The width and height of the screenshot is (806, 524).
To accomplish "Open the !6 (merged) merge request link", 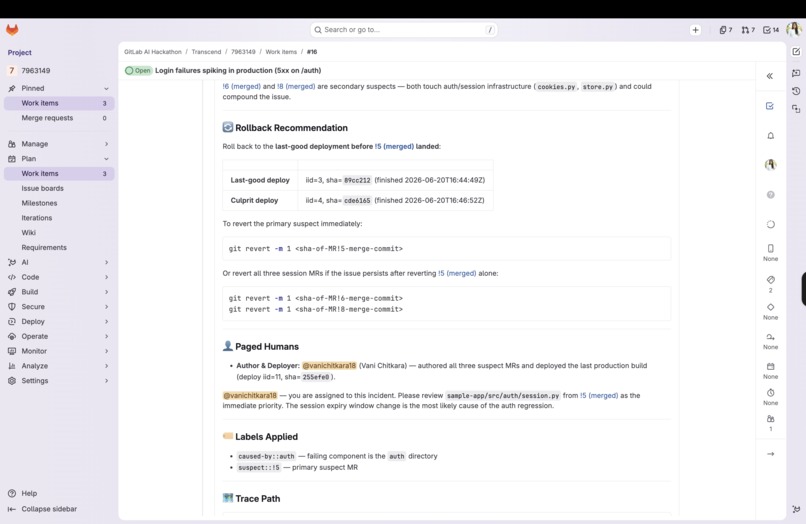I will (242, 86).
